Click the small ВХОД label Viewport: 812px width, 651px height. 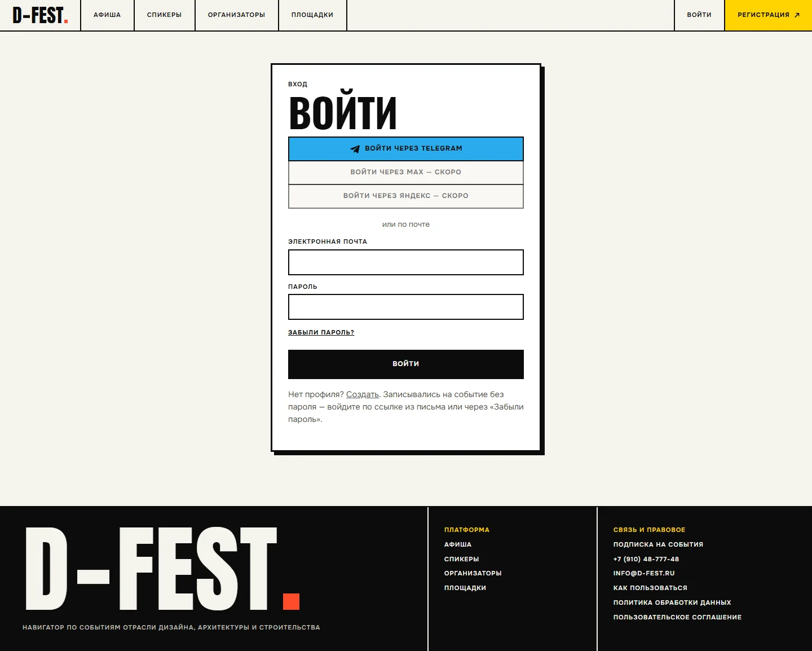click(298, 84)
